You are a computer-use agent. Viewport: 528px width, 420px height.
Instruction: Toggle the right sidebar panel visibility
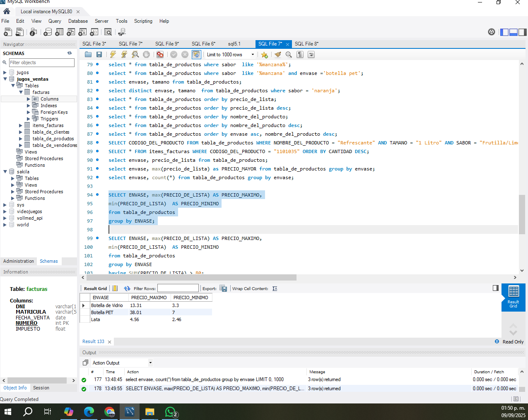523,32
